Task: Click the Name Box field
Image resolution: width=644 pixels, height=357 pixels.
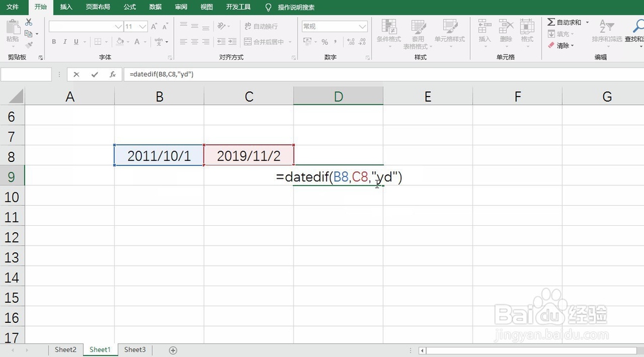Action: [x=26, y=74]
